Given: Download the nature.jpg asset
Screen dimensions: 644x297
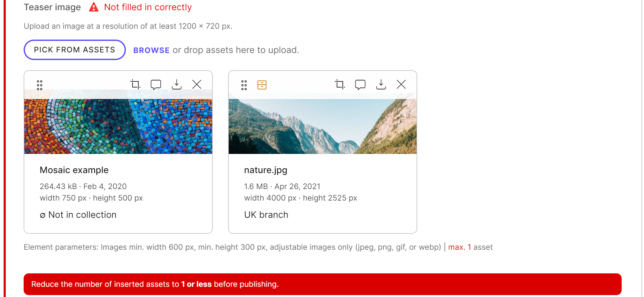Looking at the screenshot, I should pyautogui.click(x=381, y=85).
